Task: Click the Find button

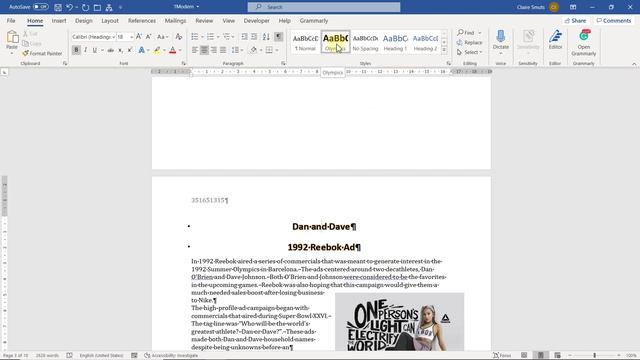Action: pos(466,33)
